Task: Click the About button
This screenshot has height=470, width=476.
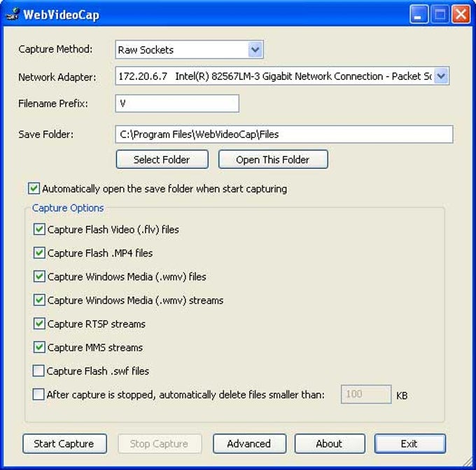Action: click(330, 444)
